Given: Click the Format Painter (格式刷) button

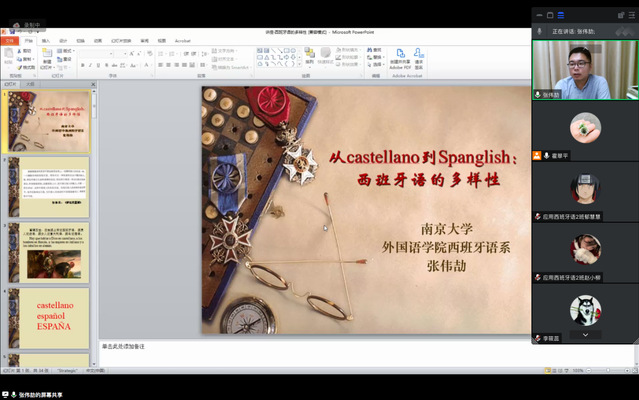Looking at the screenshot, I should point(26,68).
